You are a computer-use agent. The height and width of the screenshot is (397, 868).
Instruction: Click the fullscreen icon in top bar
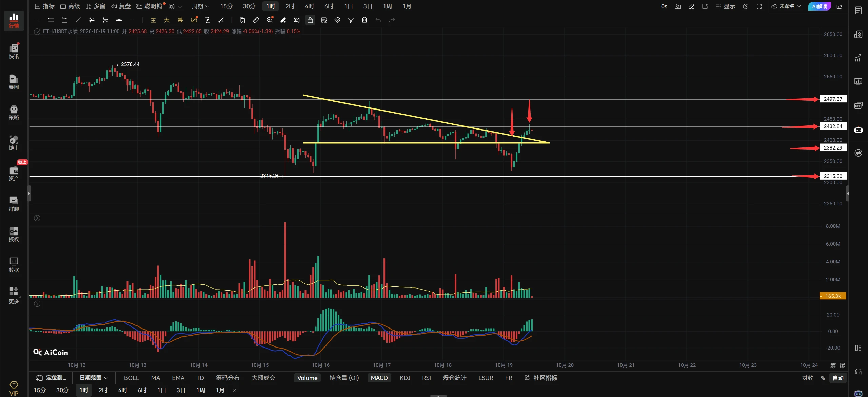759,6
